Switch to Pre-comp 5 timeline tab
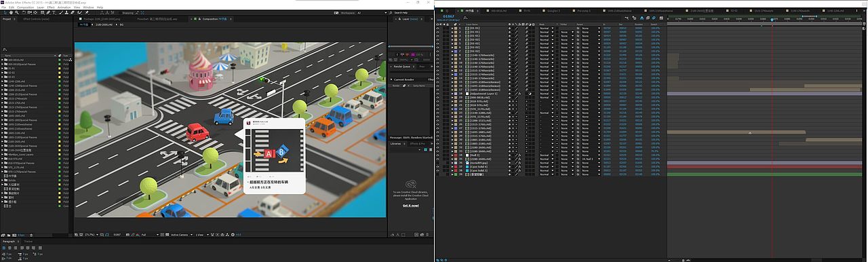Viewport: 868px width, 262px height. (584, 11)
